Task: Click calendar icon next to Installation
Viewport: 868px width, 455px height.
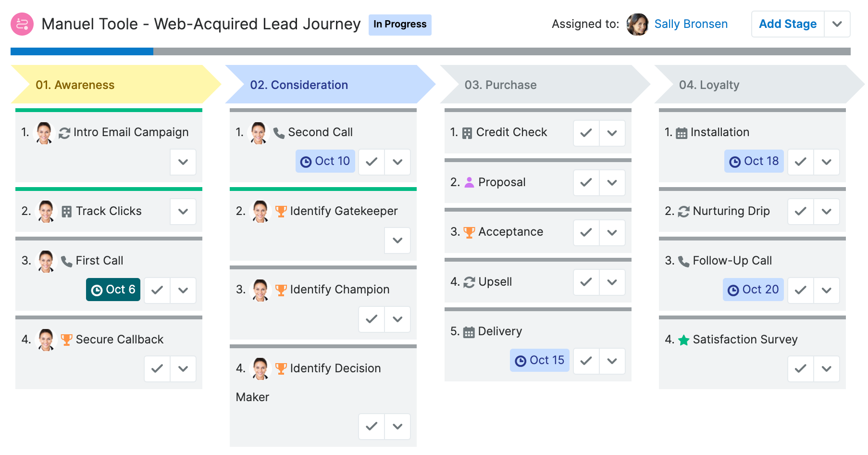Action: (682, 133)
